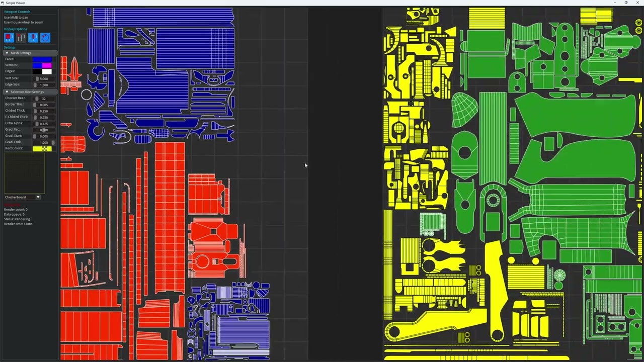Toggle the filled faces display option icon

(x=9, y=38)
